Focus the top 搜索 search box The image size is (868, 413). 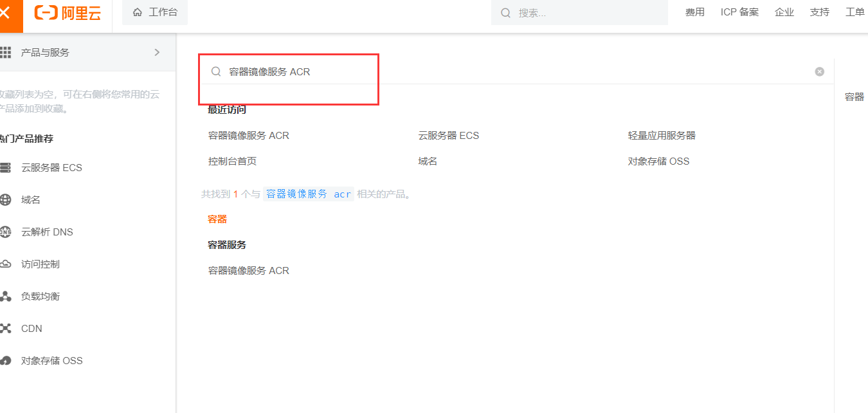579,13
